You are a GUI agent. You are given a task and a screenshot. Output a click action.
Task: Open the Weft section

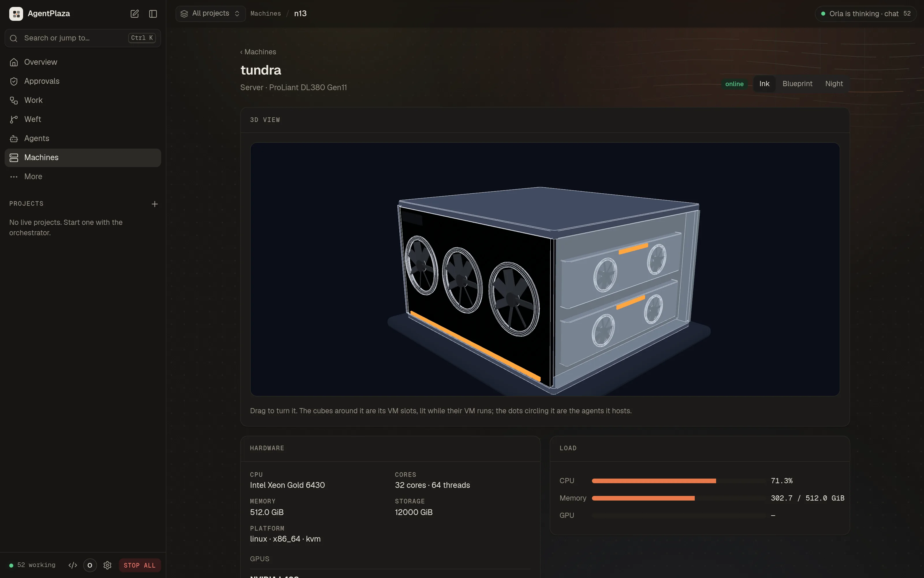[83, 119]
